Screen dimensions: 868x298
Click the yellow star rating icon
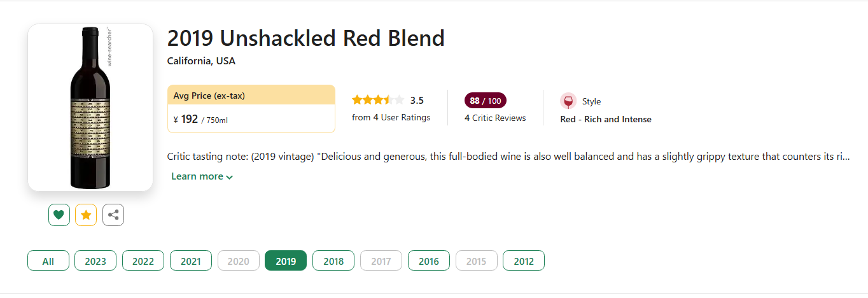click(86, 215)
